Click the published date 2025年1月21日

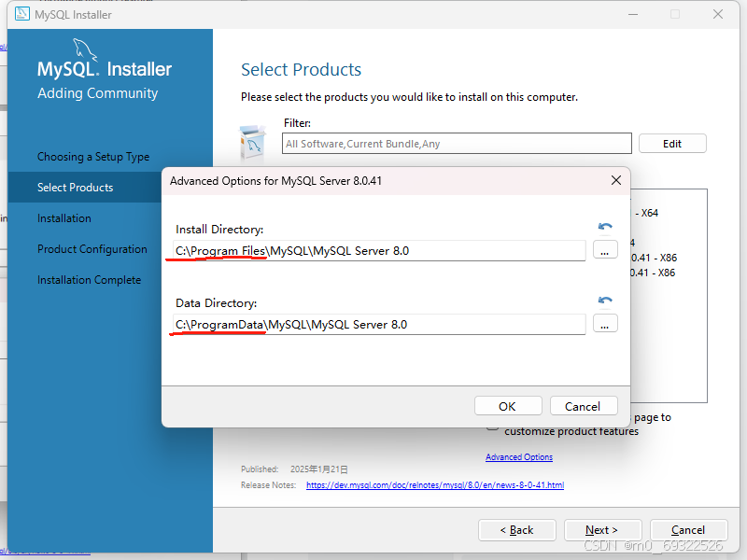(x=318, y=469)
